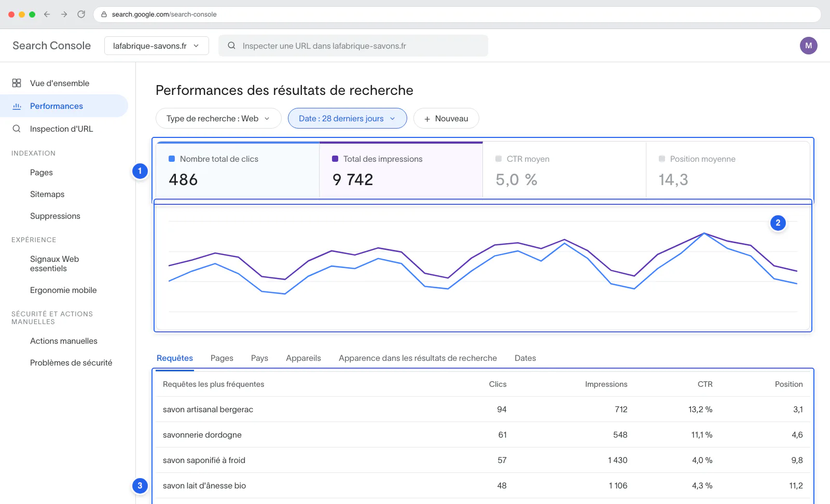Open Suppressions in sidebar

click(x=55, y=216)
